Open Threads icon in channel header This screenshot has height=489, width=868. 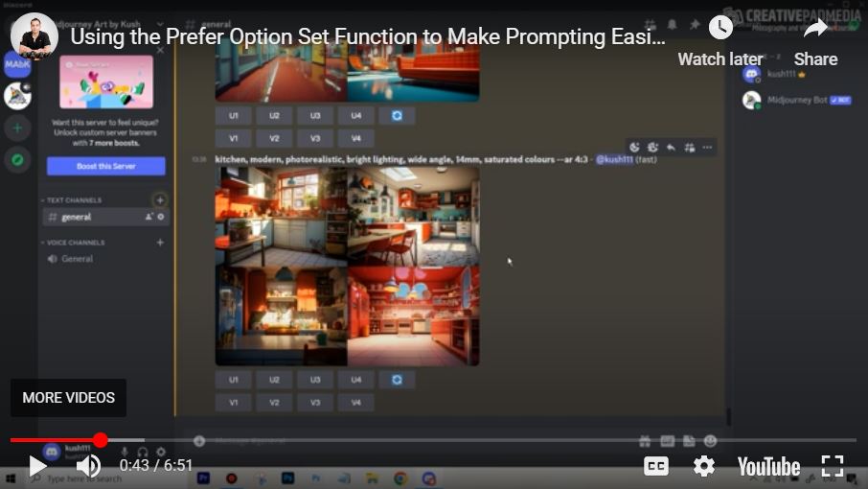click(x=650, y=24)
